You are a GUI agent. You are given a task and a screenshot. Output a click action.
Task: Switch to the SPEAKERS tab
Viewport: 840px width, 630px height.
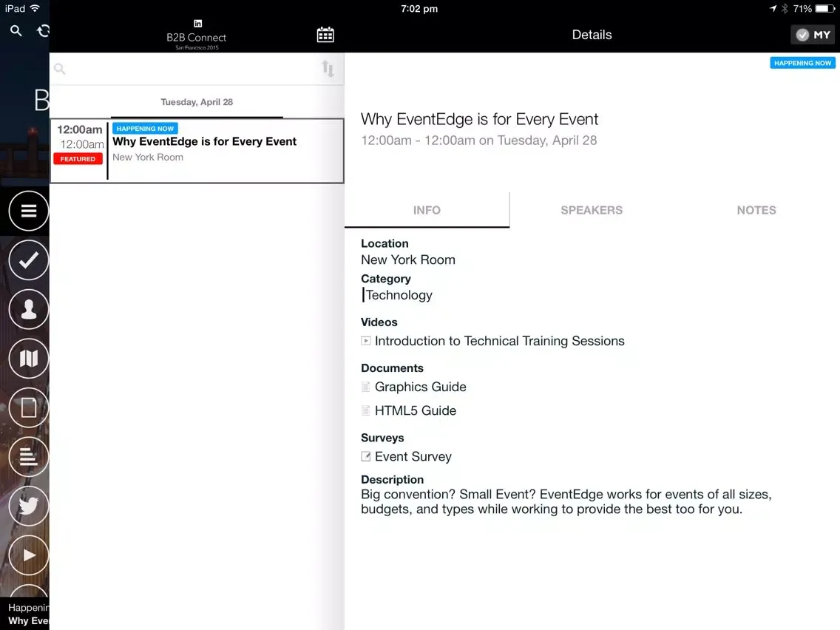point(592,210)
